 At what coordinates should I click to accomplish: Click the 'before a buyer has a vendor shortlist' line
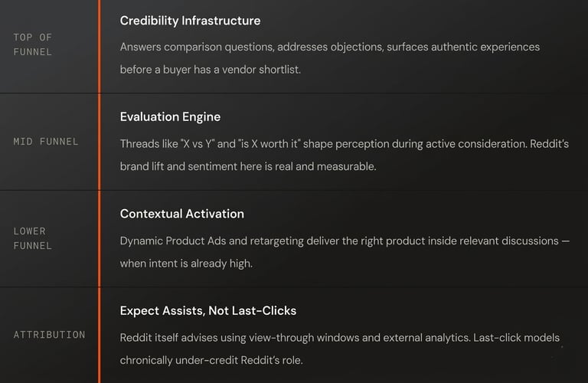(211, 70)
